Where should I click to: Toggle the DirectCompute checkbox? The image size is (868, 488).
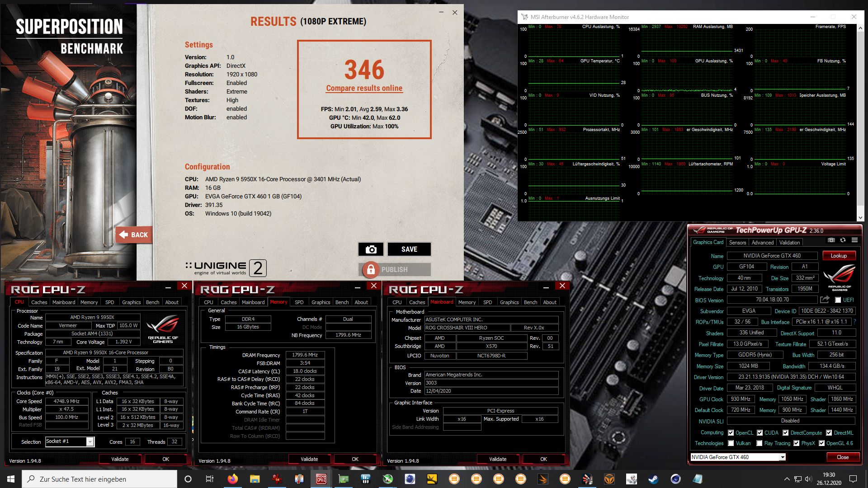pos(785,433)
